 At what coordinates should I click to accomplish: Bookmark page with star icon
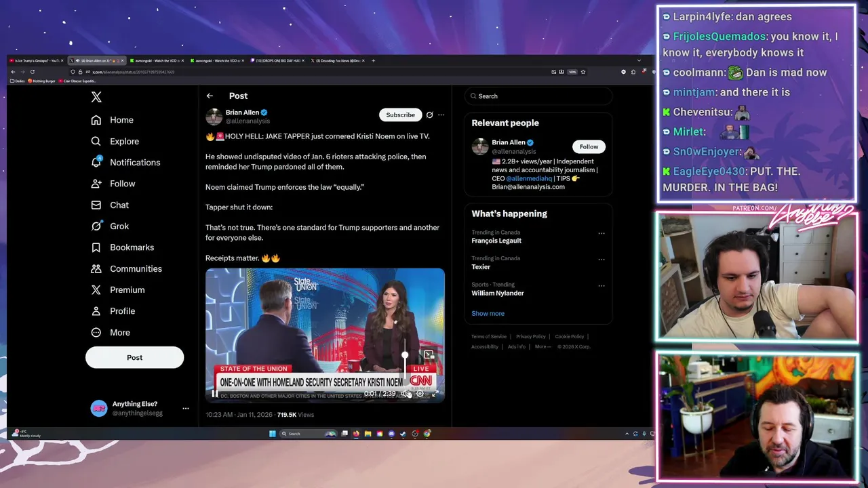[x=583, y=72]
